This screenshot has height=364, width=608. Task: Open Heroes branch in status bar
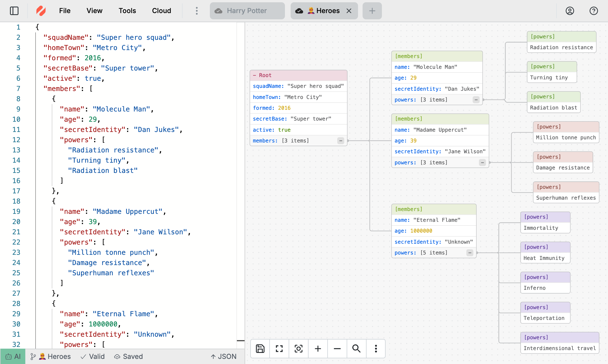(51, 356)
